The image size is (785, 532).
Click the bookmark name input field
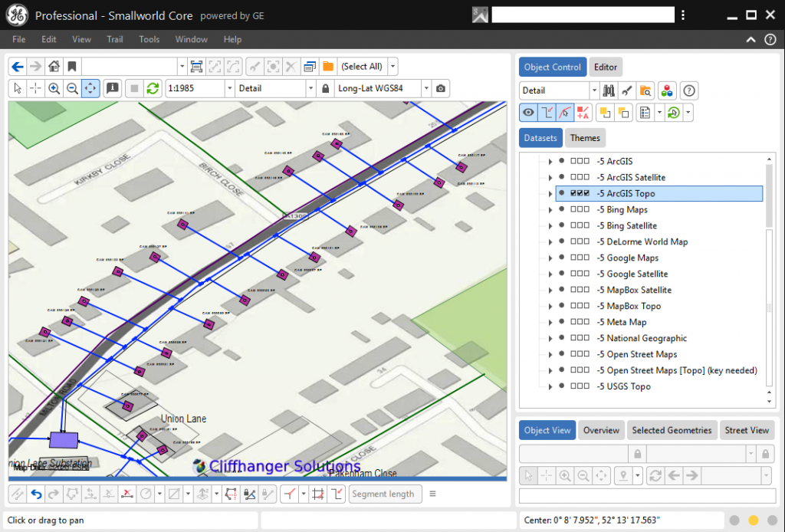click(129, 67)
